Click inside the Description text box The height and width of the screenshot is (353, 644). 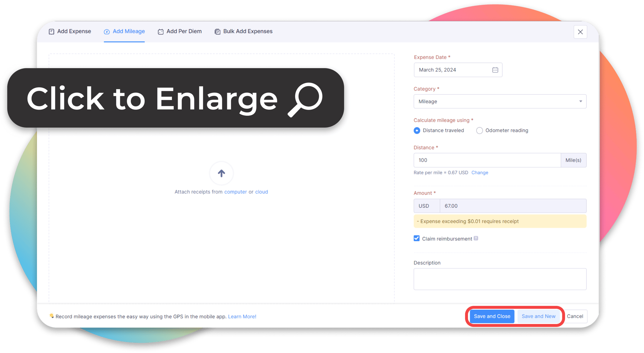tap(500, 279)
